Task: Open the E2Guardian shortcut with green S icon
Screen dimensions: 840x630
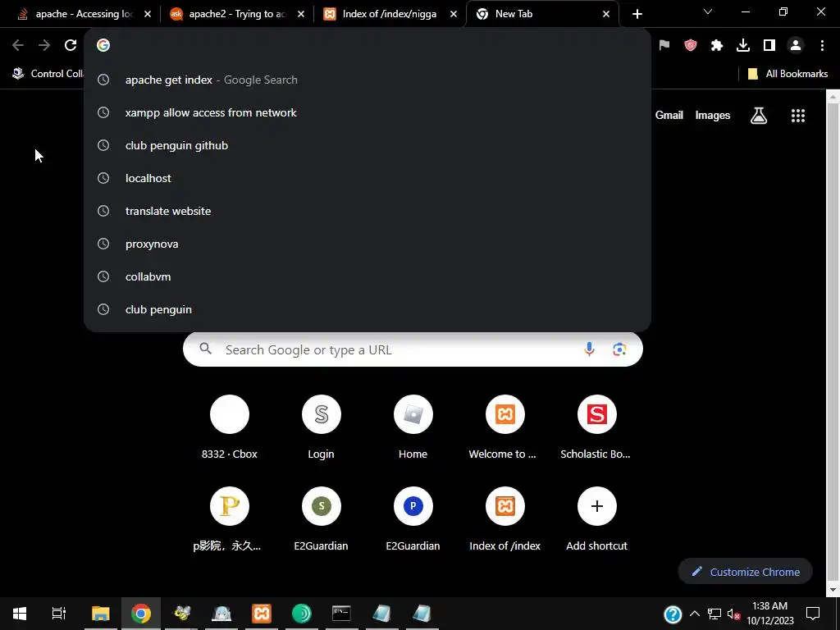Action: click(x=321, y=519)
